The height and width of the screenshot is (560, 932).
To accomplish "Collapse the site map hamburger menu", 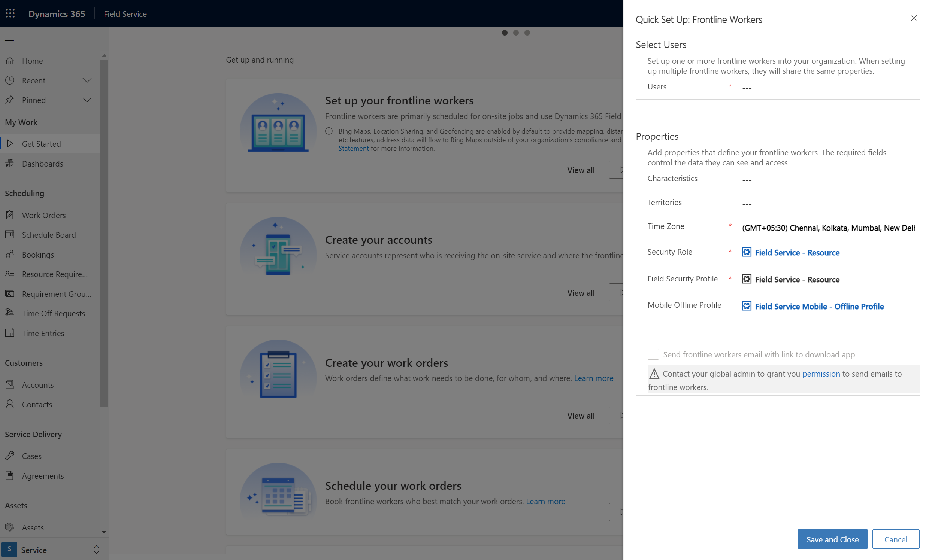I will pos(9,39).
